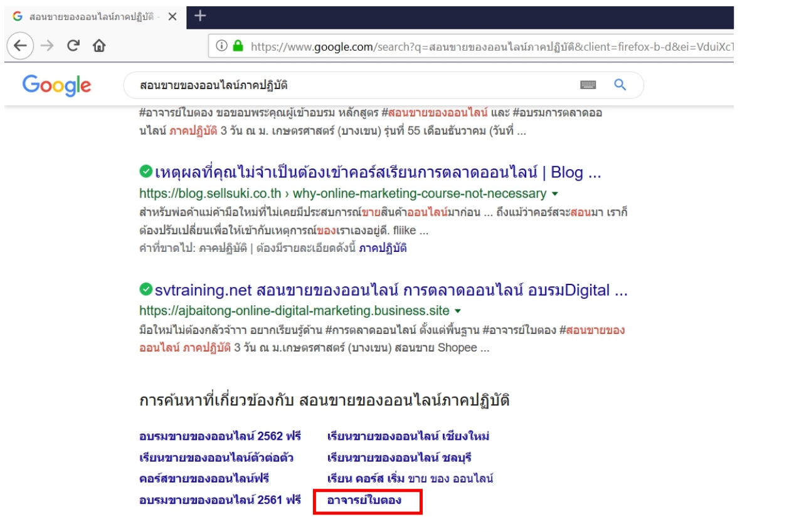The image size is (789, 532).
Task: Click related search 'อบรมขายของออนไลน์ 2561 ฟรี'
Action: point(220,500)
